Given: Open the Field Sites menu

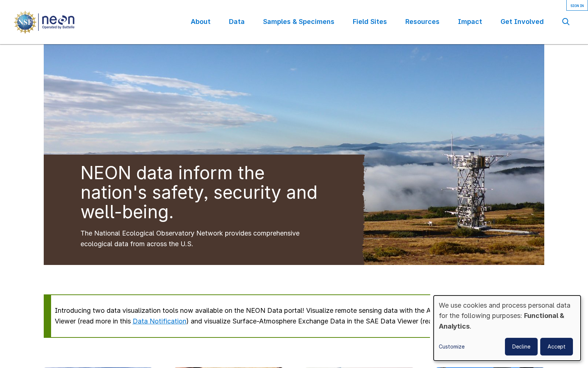Looking at the screenshot, I should pyautogui.click(x=370, y=22).
